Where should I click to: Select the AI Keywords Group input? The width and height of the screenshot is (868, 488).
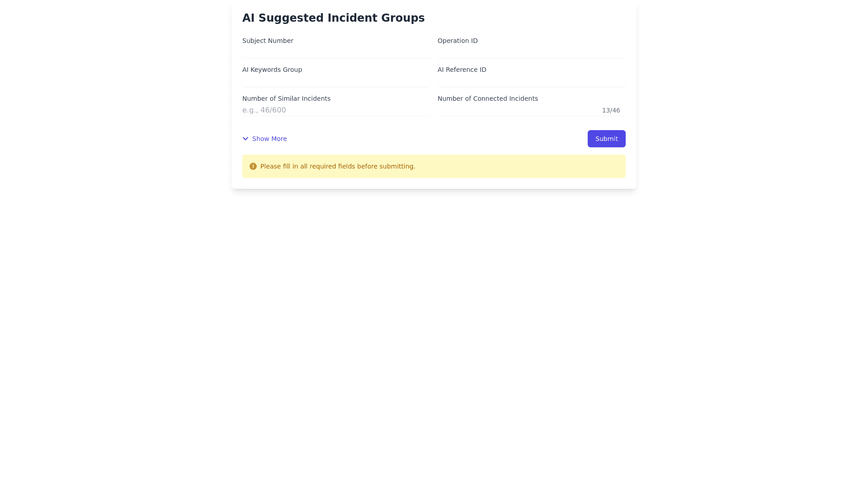[336, 81]
